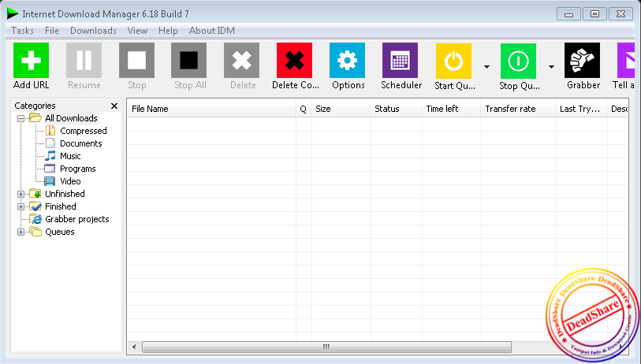The width and height of the screenshot is (641, 364).
Task: Select the Music category label
Action: 70,156
